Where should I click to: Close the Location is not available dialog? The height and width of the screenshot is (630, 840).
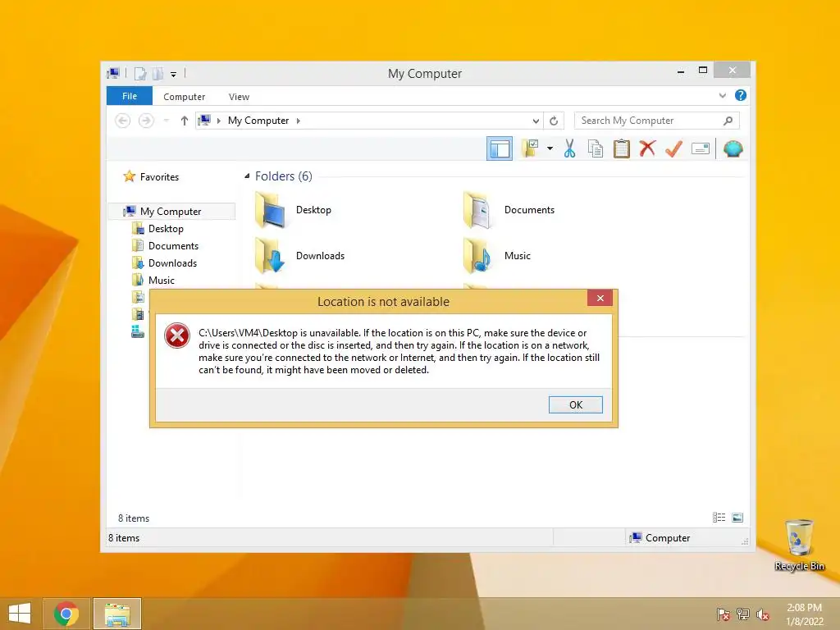[600, 299]
